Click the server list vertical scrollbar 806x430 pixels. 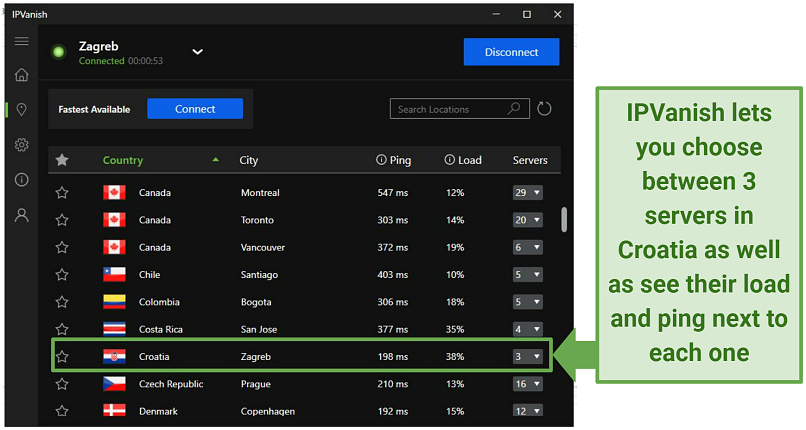pyautogui.click(x=564, y=219)
